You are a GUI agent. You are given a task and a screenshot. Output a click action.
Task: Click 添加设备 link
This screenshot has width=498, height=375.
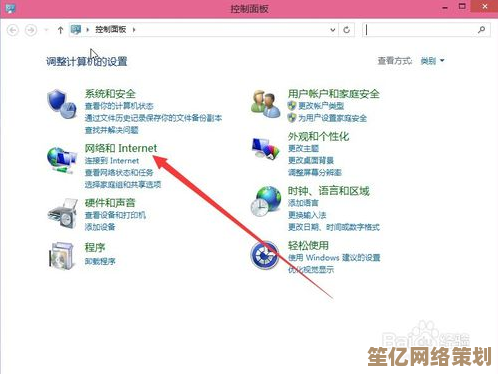pos(100,227)
